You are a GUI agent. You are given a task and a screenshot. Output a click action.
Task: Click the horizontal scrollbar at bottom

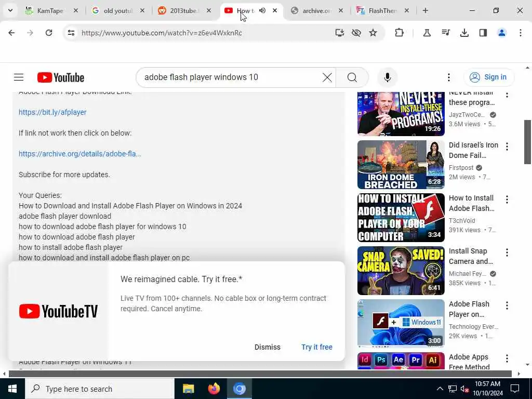pyautogui.click(x=260, y=374)
